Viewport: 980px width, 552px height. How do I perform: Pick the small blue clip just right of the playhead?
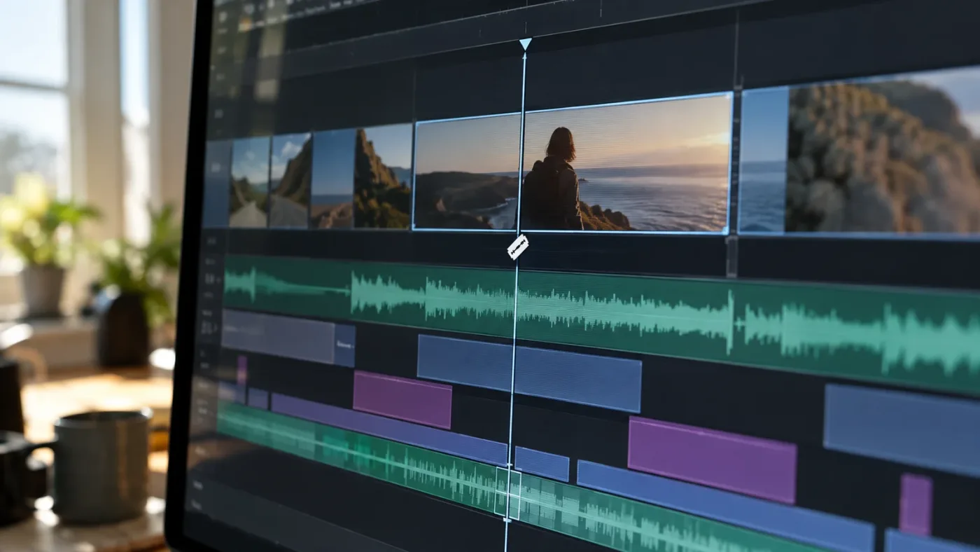pos(542,464)
